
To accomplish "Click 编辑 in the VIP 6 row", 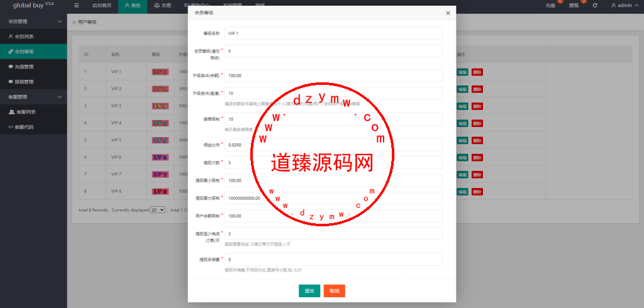I will (x=462, y=158).
